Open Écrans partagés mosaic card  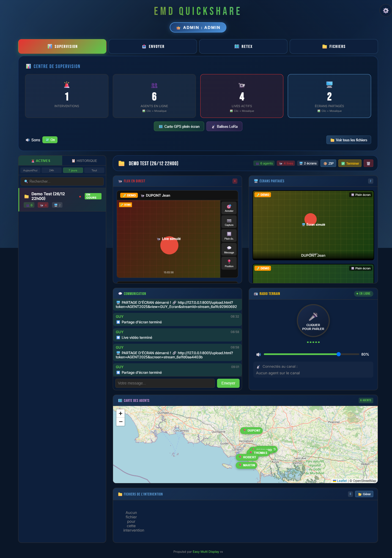click(x=329, y=96)
